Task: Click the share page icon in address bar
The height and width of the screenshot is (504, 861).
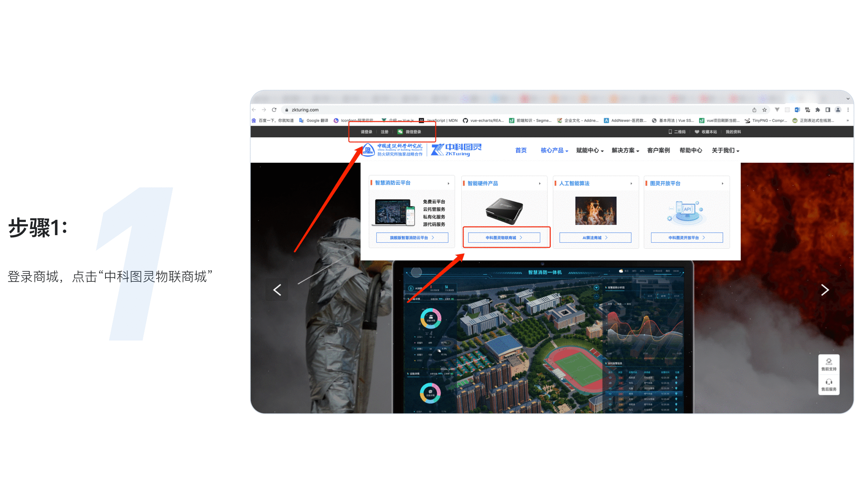Action: pyautogui.click(x=754, y=110)
